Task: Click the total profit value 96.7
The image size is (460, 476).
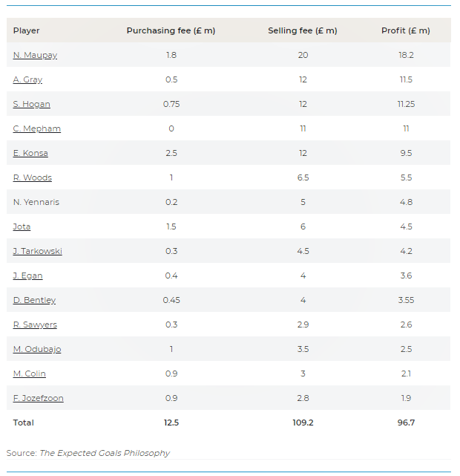Action: 406,423
